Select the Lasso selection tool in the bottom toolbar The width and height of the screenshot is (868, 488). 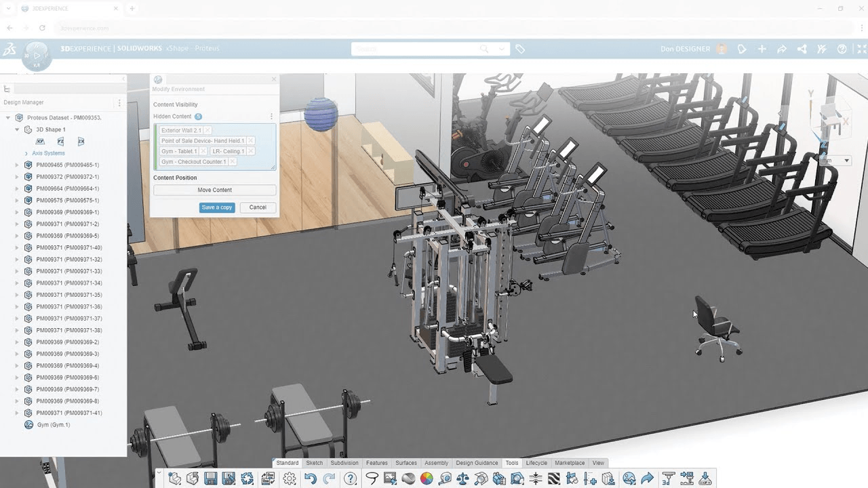(x=372, y=479)
